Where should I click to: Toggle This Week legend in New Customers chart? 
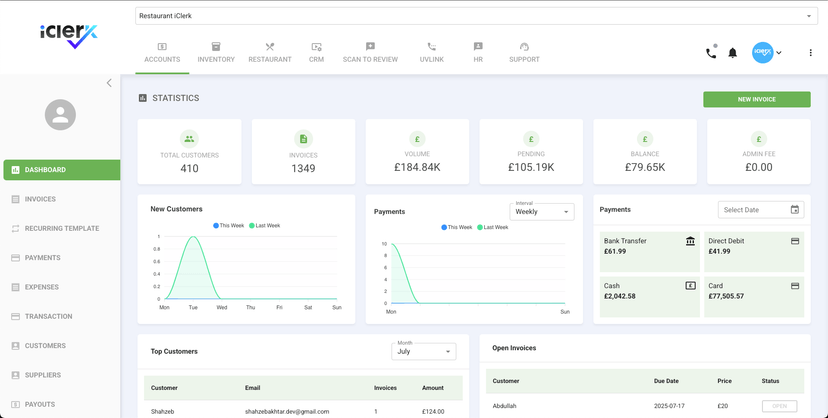(x=229, y=226)
